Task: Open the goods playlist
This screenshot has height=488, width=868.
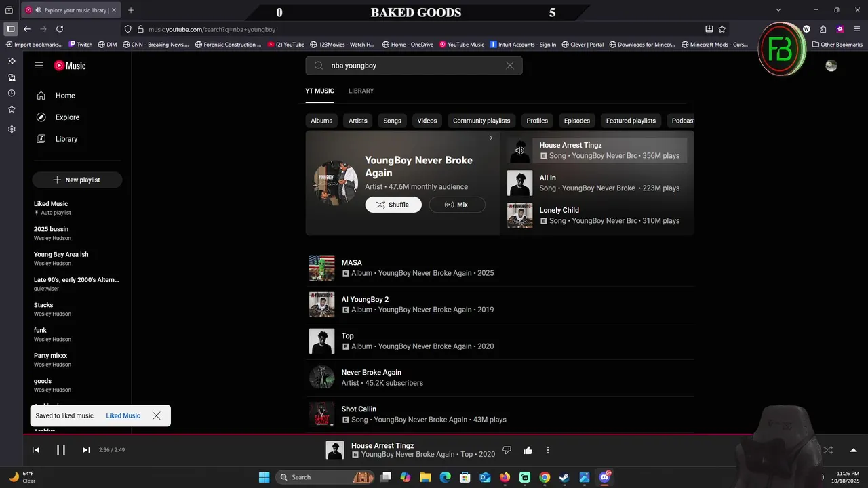Action: click(x=76, y=385)
